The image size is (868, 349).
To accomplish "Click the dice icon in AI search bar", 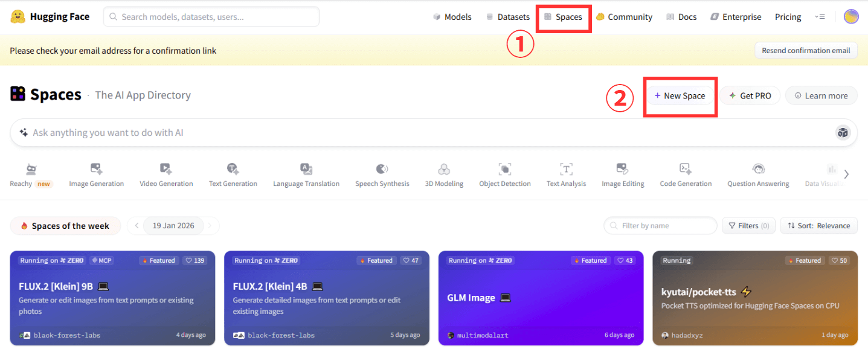I will (x=843, y=133).
